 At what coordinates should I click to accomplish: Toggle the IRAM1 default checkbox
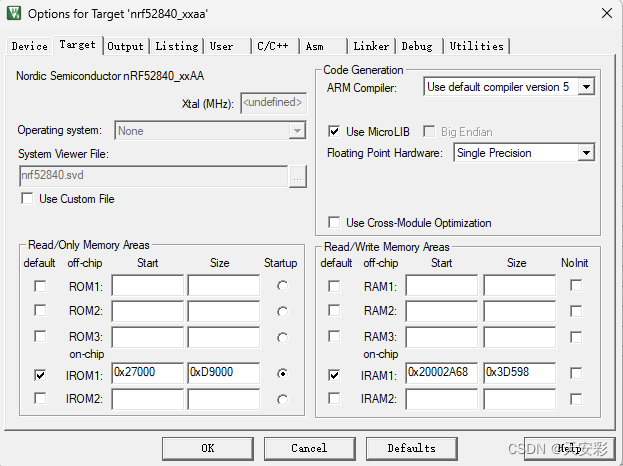click(334, 375)
